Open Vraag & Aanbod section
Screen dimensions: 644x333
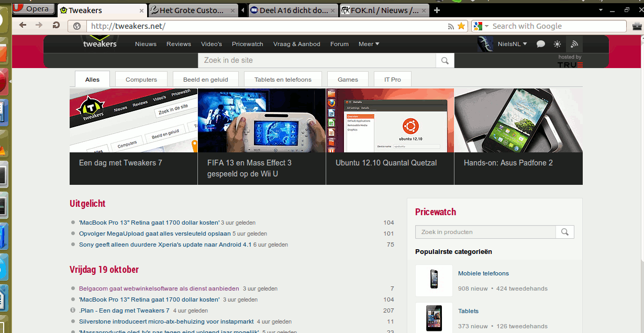tap(297, 44)
